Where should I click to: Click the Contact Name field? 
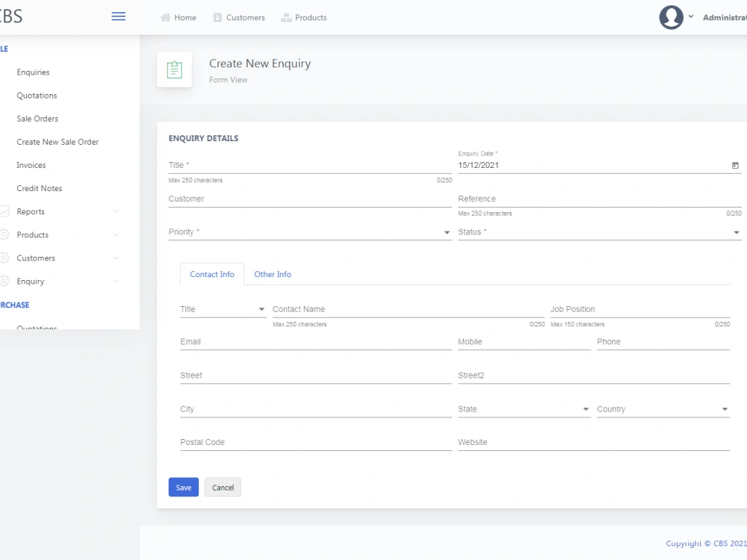click(409, 309)
